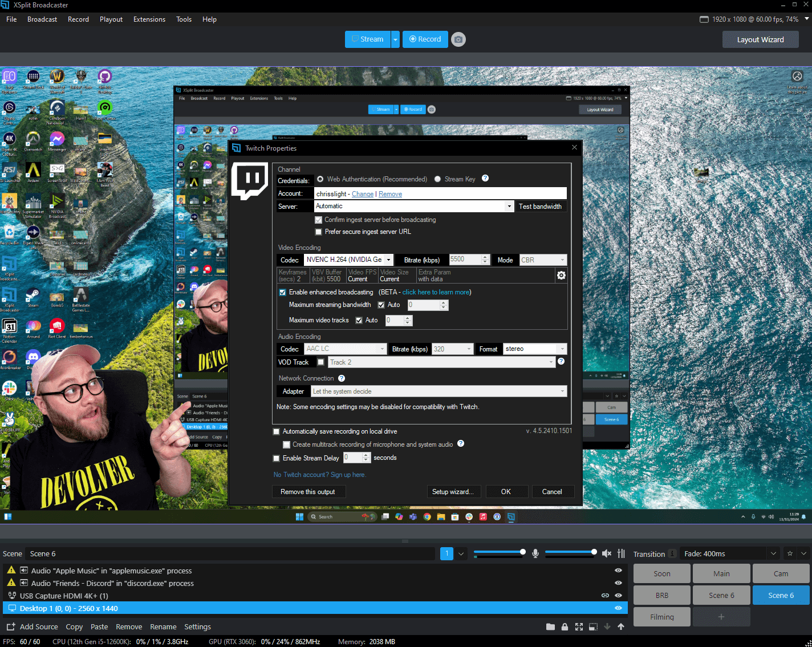Uncheck Auto for Maximum video tracks
Screen dimensions: 812x647
point(359,320)
